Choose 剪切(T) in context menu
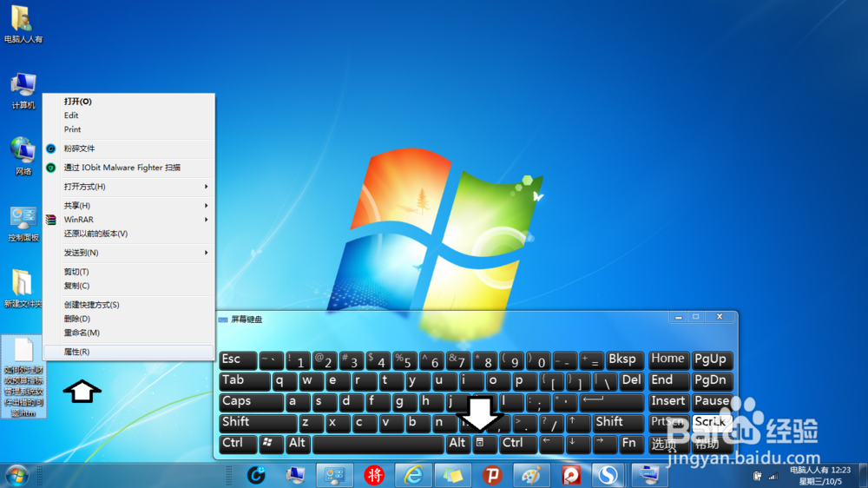Screen dimensions: 868x488 pos(128,272)
